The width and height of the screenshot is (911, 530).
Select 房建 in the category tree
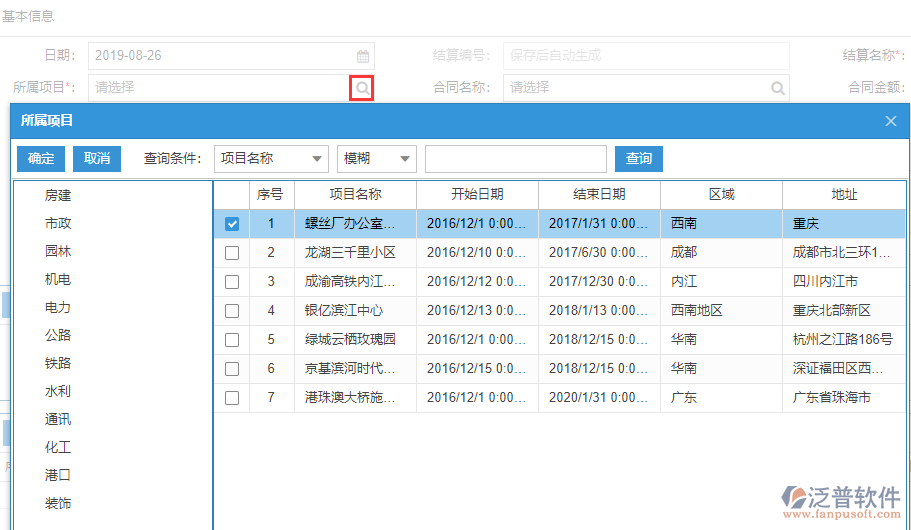coord(58,195)
